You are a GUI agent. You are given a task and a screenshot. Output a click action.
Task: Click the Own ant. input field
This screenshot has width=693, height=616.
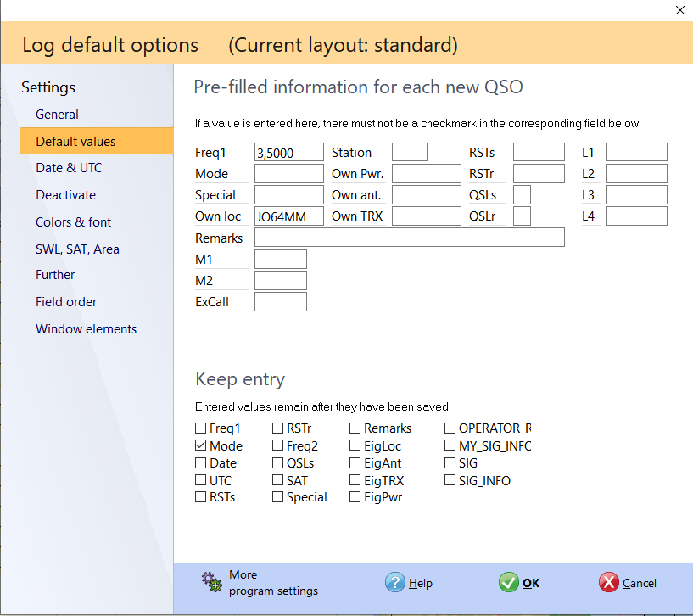(x=427, y=194)
